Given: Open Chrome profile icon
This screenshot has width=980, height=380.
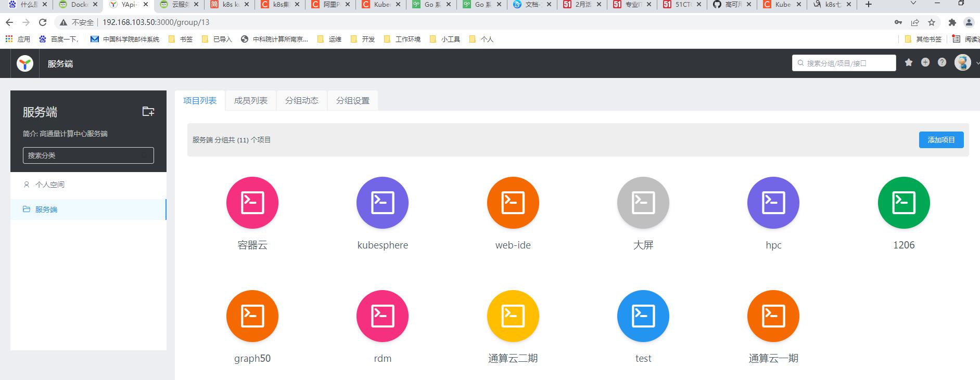Looking at the screenshot, I should coord(969,22).
